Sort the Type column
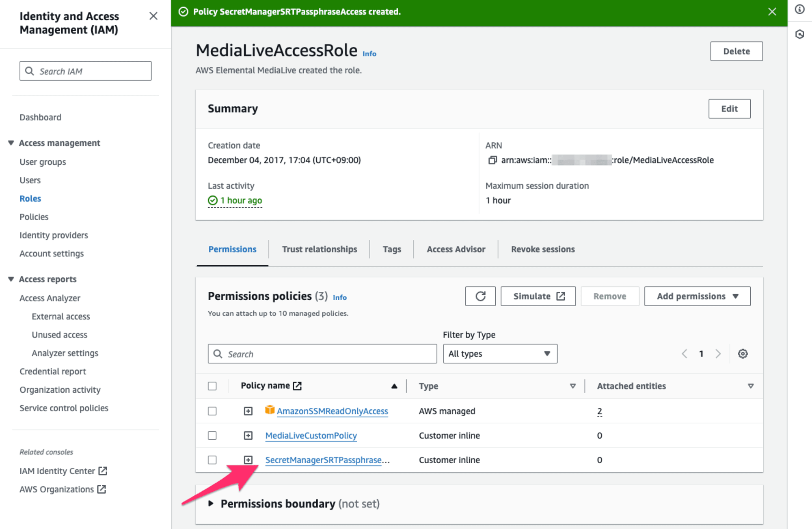This screenshot has width=812, height=529. point(572,386)
